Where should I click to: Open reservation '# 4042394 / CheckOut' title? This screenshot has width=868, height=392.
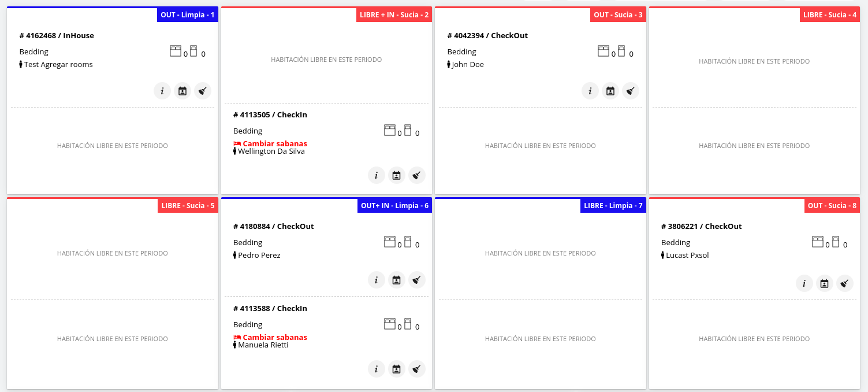click(x=487, y=36)
